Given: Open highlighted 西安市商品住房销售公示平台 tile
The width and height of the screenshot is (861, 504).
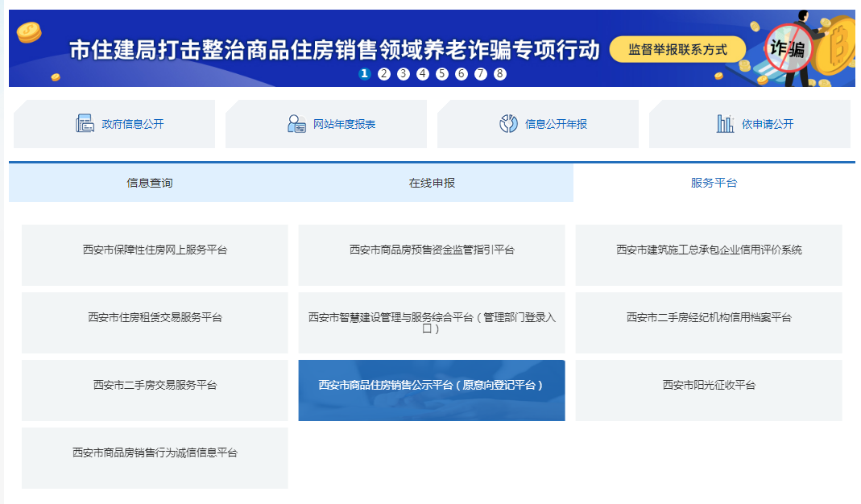Looking at the screenshot, I should point(432,390).
